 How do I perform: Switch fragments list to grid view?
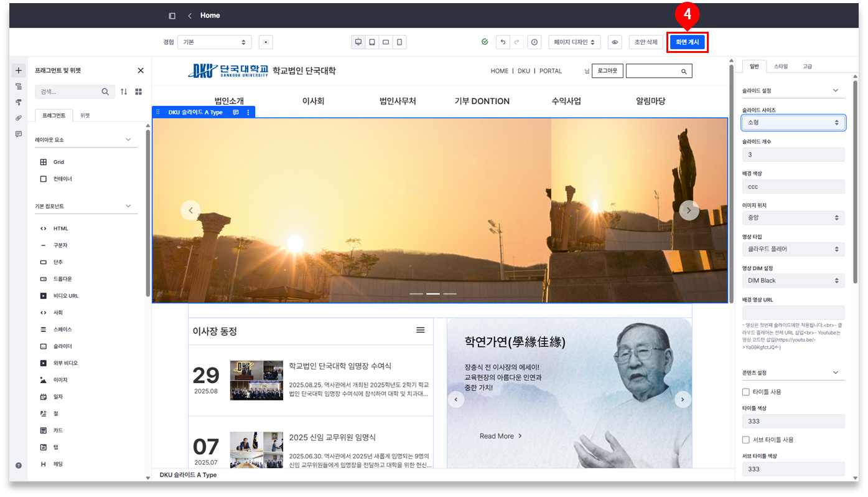click(x=138, y=92)
